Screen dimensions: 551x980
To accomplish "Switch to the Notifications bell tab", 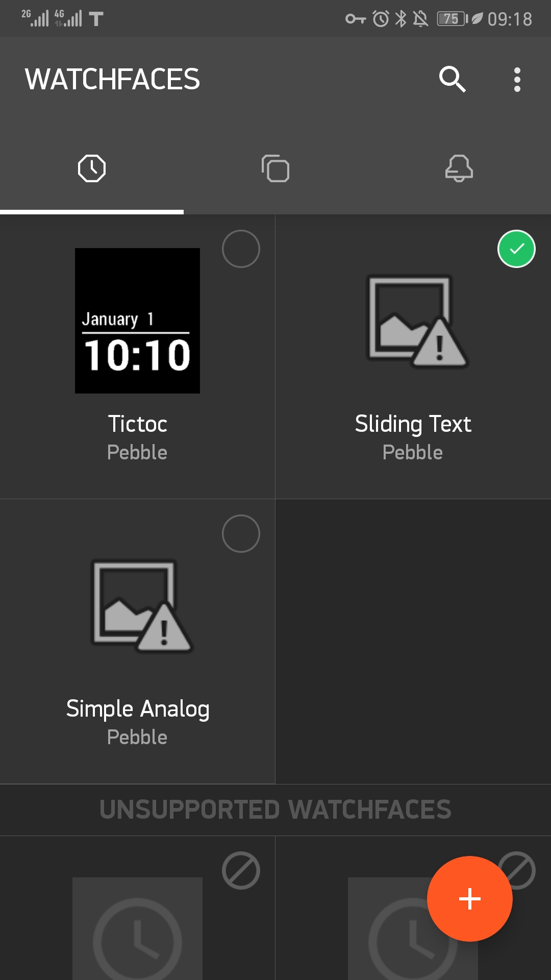I will click(x=459, y=168).
